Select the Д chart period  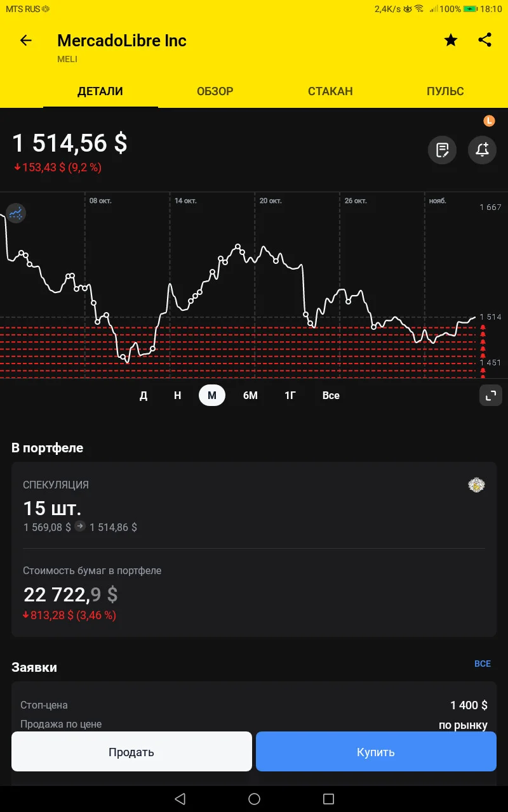click(144, 395)
